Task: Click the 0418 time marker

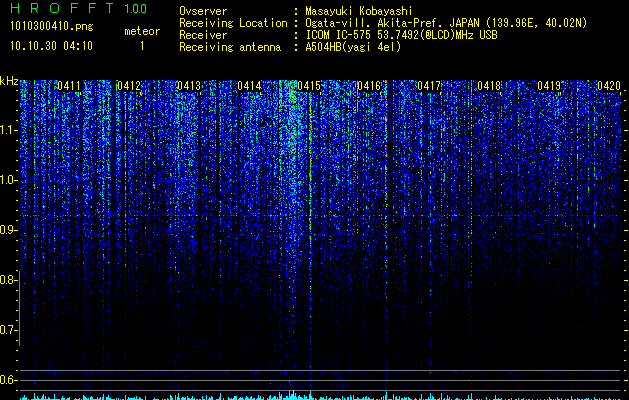Action: [489, 86]
